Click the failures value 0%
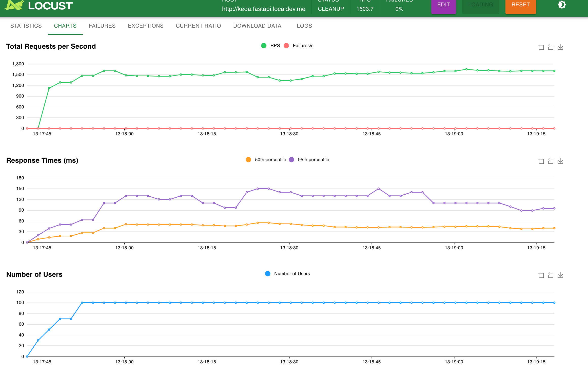This screenshot has width=588, height=374. tap(399, 9)
